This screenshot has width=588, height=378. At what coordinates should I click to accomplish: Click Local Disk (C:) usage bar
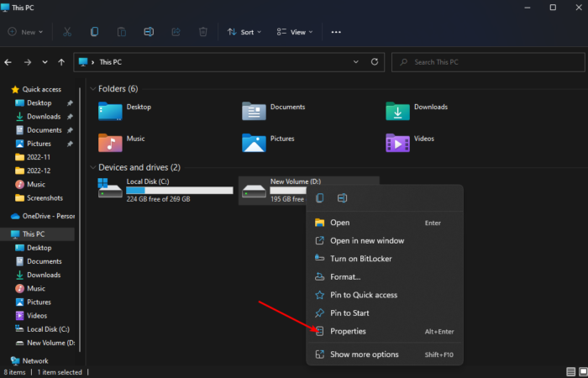pos(180,191)
